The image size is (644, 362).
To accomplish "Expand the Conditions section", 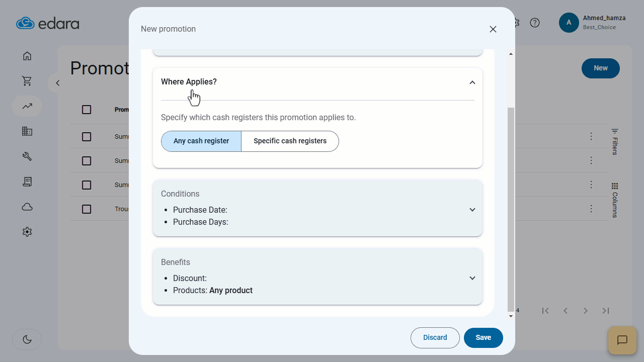I will click(x=472, y=210).
